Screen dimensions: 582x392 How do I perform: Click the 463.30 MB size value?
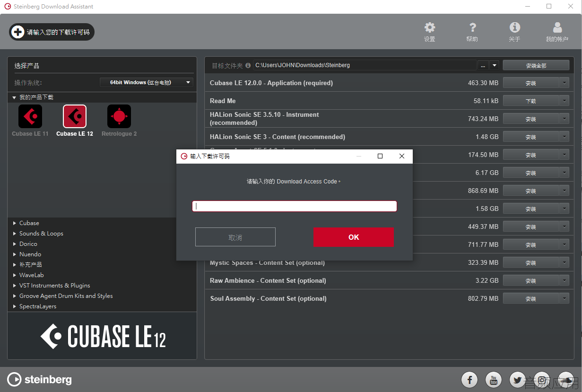tap(483, 83)
